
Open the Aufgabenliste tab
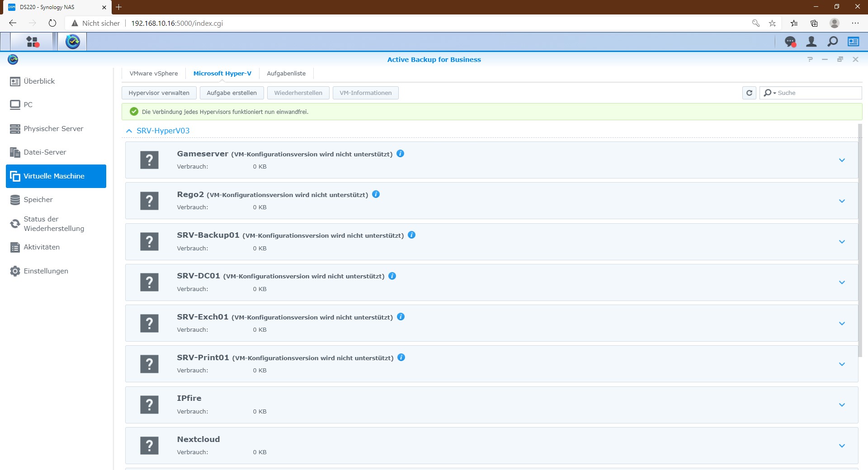pyautogui.click(x=286, y=74)
